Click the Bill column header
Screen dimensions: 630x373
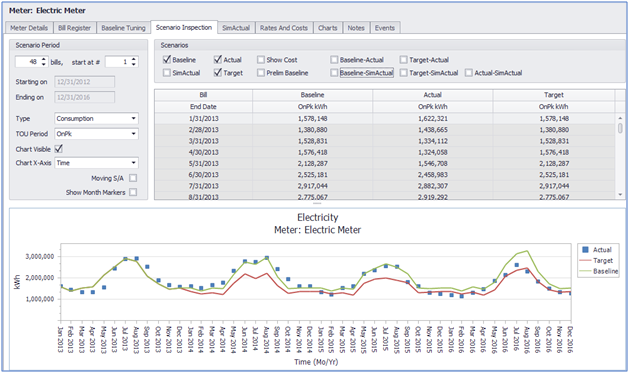pos(203,95)
